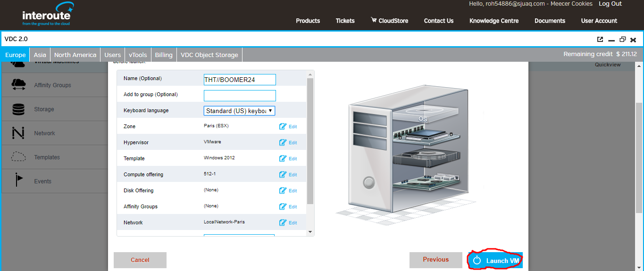The height and width of the screenshot is (271, 644).
Task: Focus the Name (Optional) input field
Action: [x=240, y=80]
